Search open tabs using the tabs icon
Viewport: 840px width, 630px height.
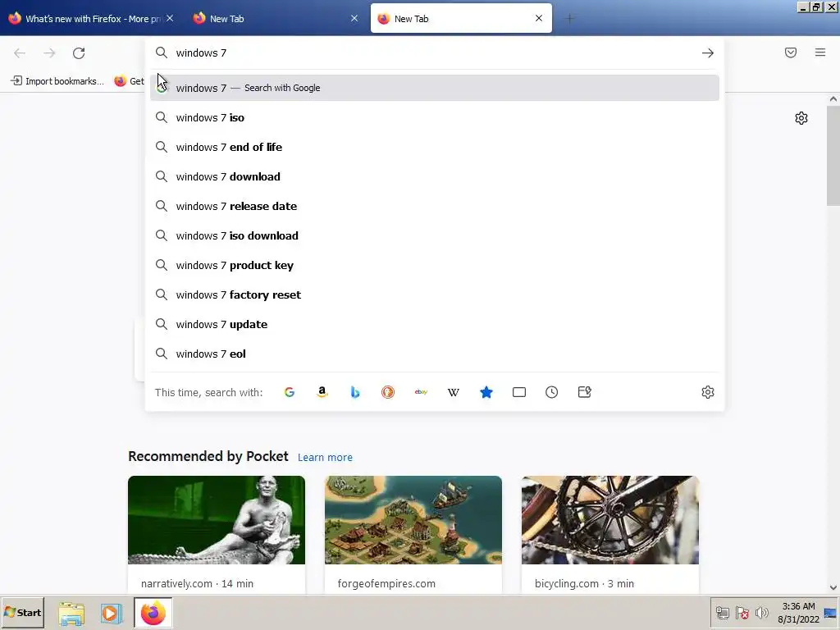519,392
